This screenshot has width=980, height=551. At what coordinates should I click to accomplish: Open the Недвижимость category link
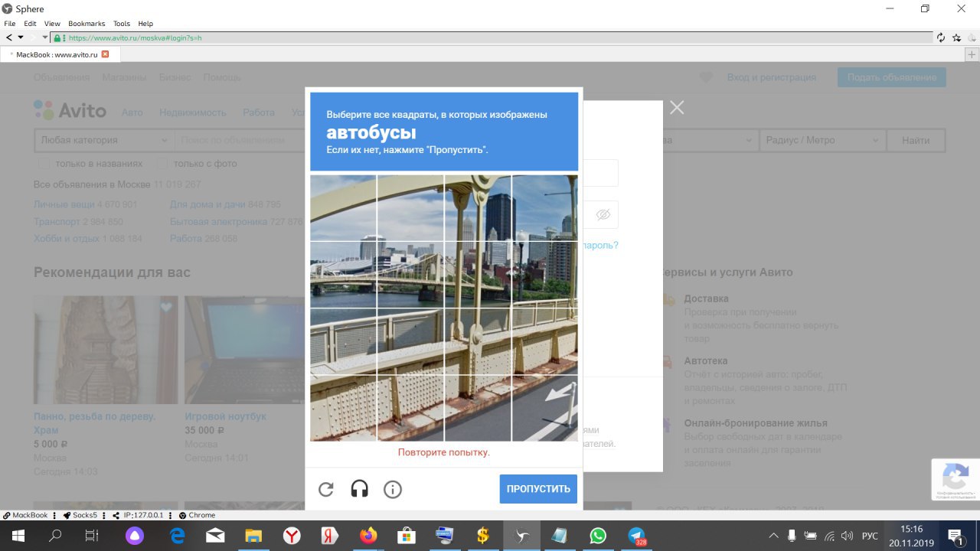(193, 112)
